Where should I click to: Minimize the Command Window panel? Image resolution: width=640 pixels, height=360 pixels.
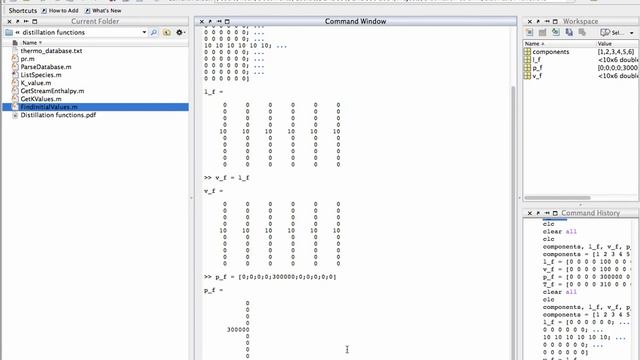219,21
